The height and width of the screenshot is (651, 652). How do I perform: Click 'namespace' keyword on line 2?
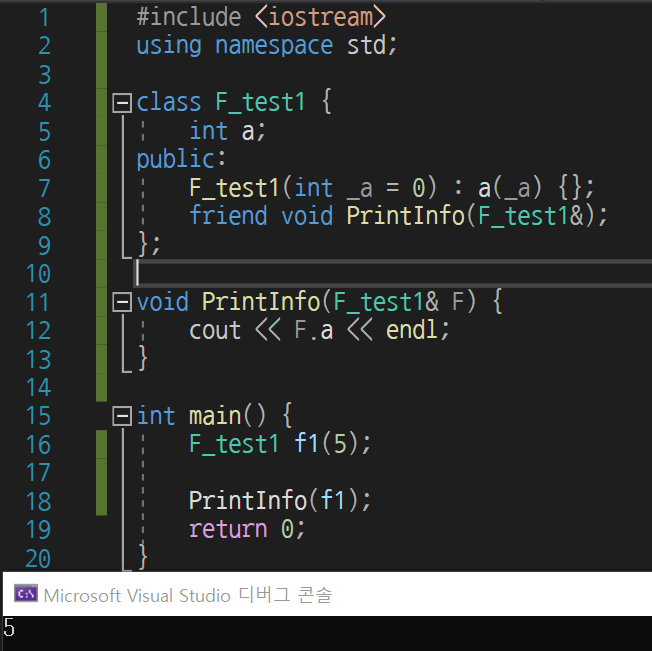274,46
